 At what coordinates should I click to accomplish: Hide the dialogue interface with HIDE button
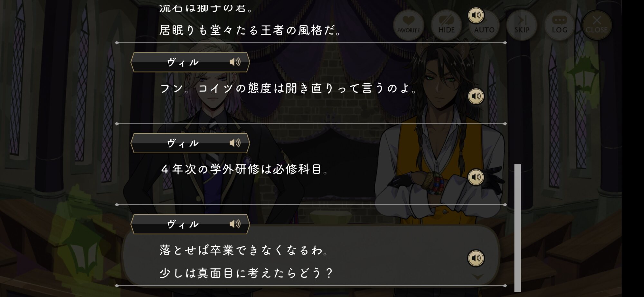pyautogui.click(x=446, y=25)
